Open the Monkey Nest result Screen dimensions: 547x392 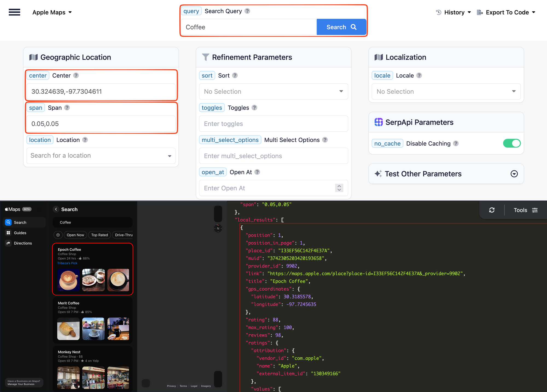pos(92,369)
